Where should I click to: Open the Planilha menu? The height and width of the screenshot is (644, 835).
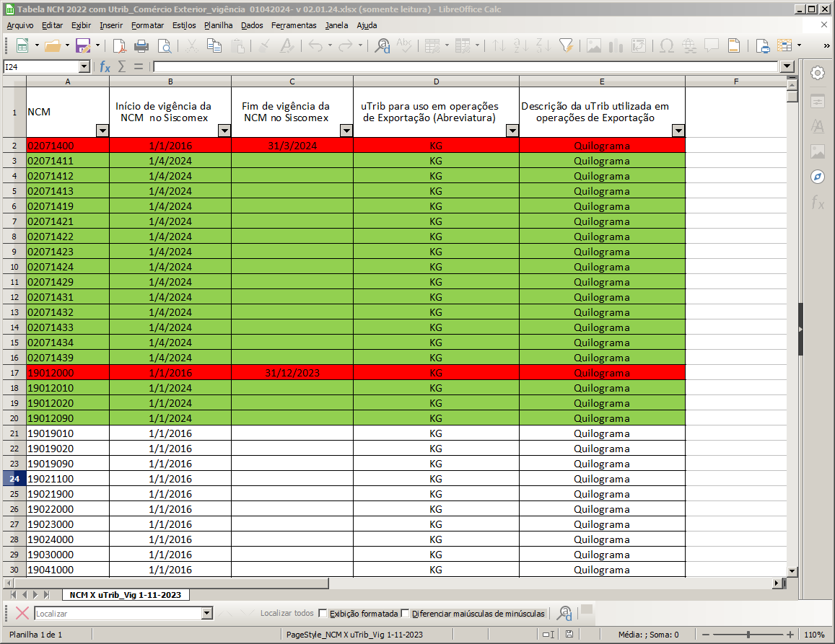(x=219, y=25)
